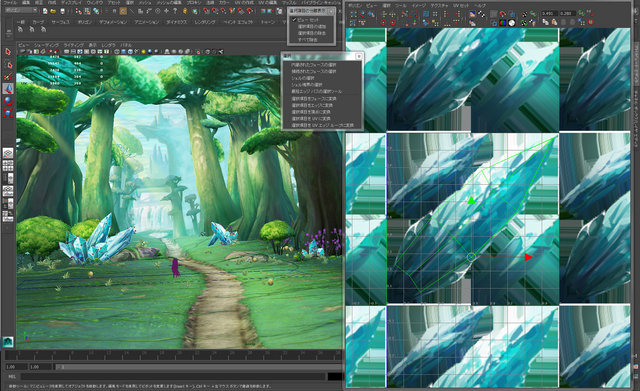This screenshot has height=391, width=640.
Task: Select by object type mode icon
Action: 87,11
